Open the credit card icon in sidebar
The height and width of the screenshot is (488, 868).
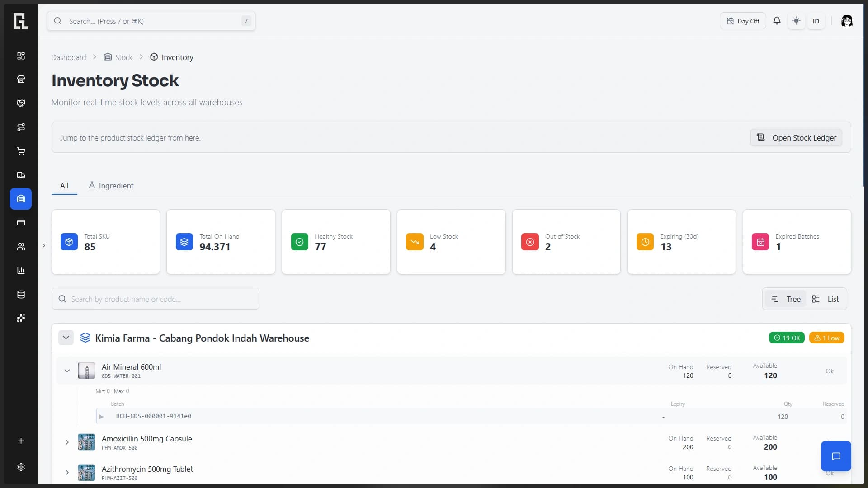coord(21,223)
